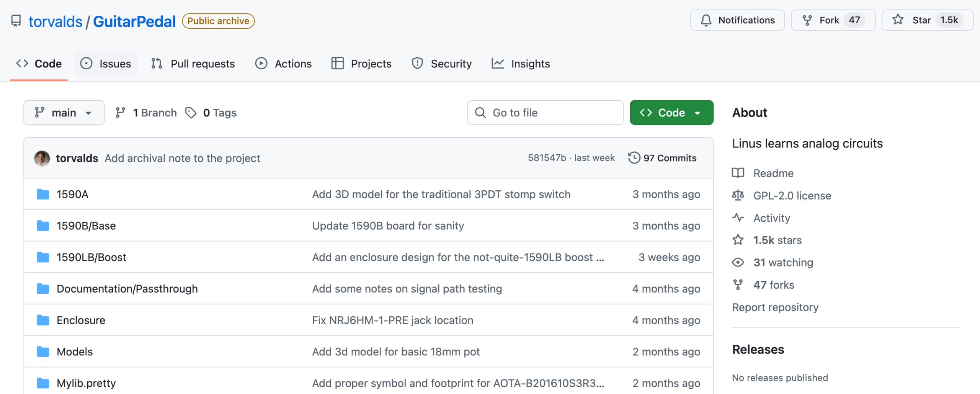The image size is (980, 394).
Task: Click the scales icon beside GPL-2.0 license
Action: click(738, 195)
